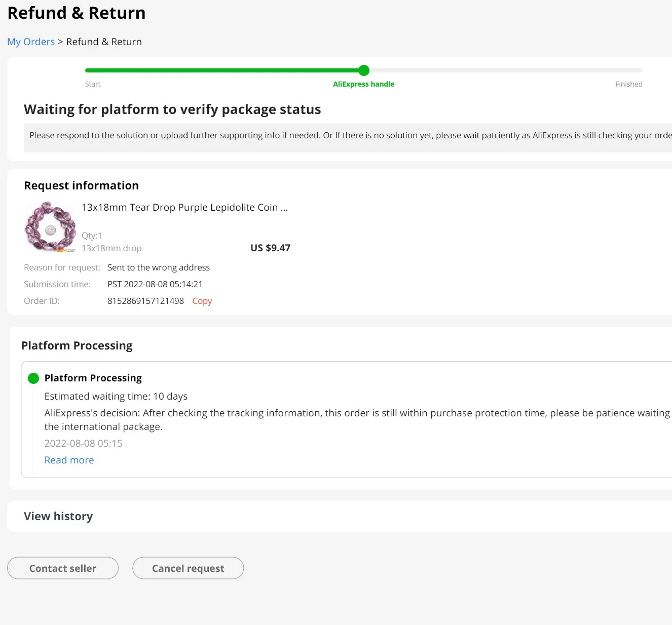The image size is (672, 625).
Task: Click the green Platform Processing status dot
Action: click(x=33, y=378)
